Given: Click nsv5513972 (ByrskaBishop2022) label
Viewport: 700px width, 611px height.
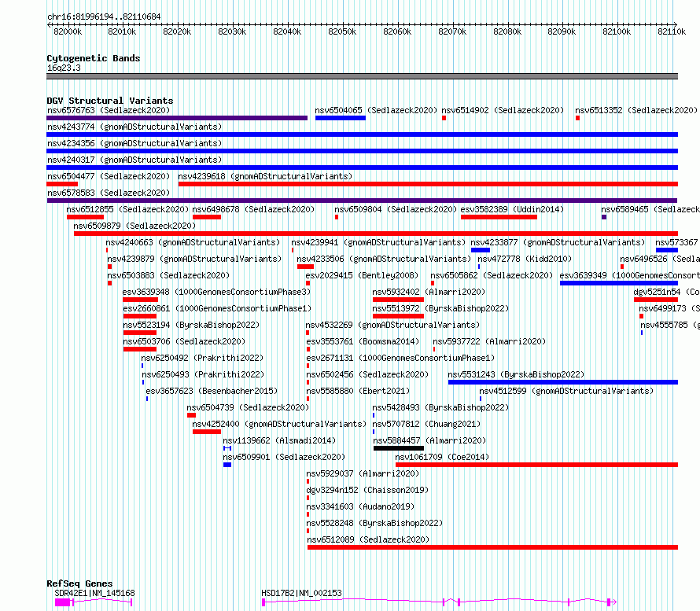Looking at the screenshot, I should [x=440, y=308].
